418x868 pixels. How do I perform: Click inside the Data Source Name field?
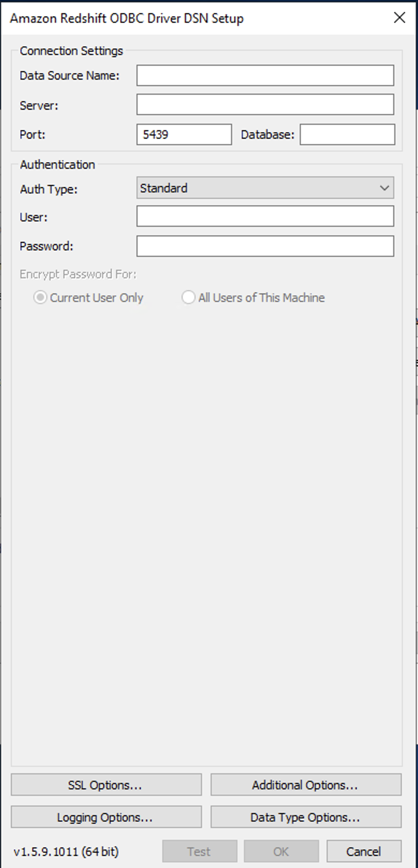pos(265,75)
